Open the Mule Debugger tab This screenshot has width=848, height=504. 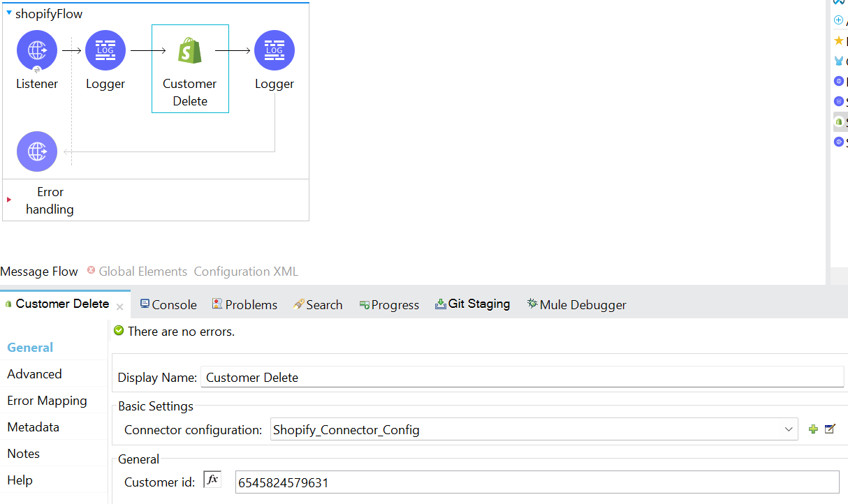pyautogui.click(x=576, y=304)
